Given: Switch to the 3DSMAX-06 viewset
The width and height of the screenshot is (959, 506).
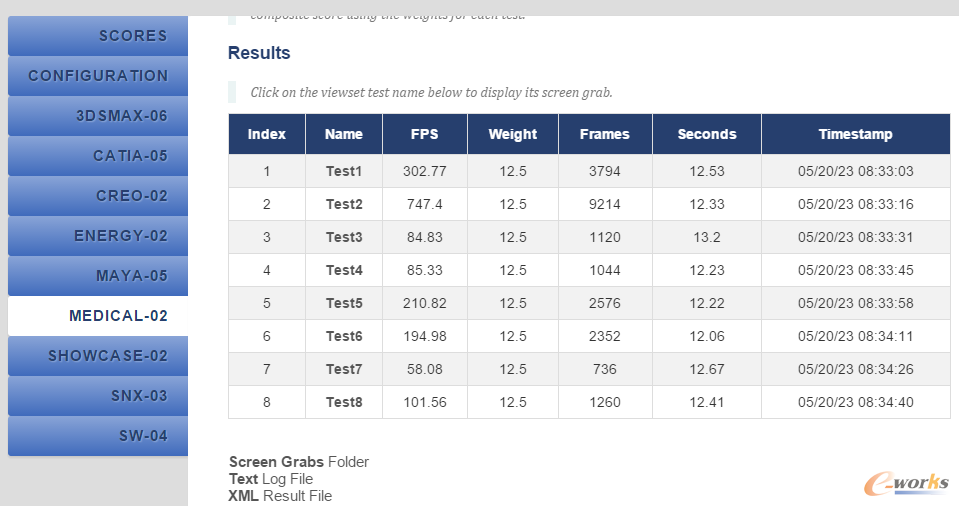Looking at the screenshot, I should [x=98, y=116].
